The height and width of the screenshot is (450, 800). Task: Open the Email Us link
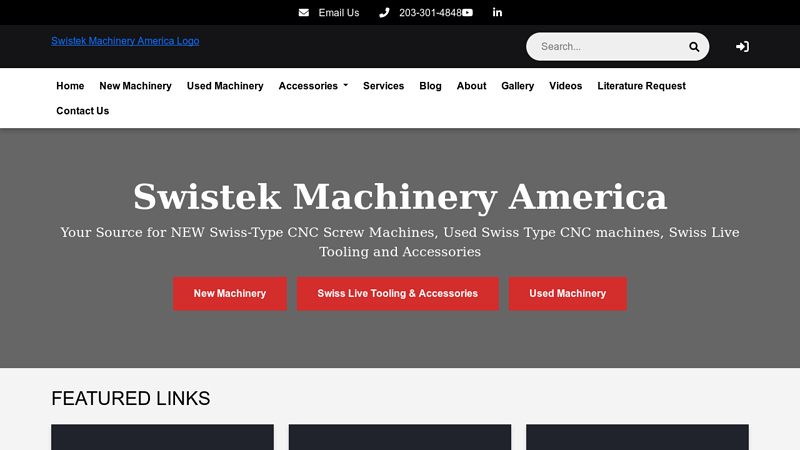[x=339, y=13]
